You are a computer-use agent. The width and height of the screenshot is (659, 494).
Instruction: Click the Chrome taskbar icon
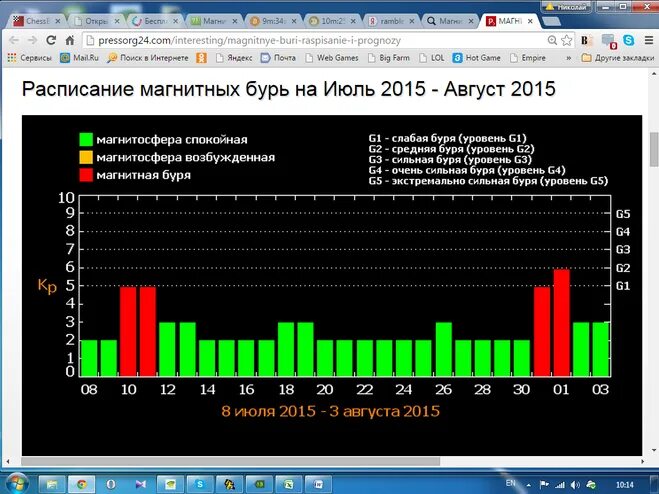click(81, 484)
